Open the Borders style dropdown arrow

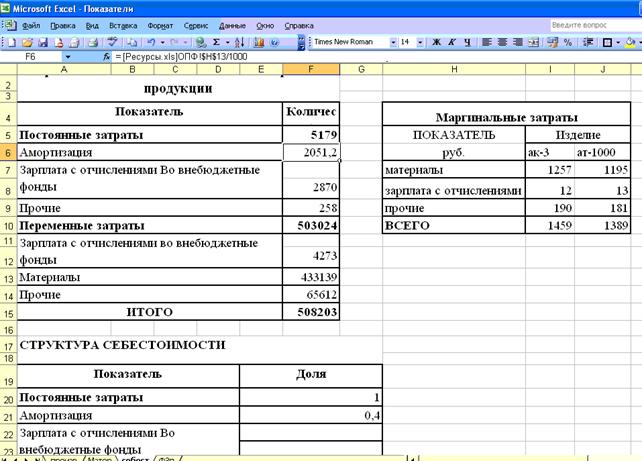[x=618, y=42]
